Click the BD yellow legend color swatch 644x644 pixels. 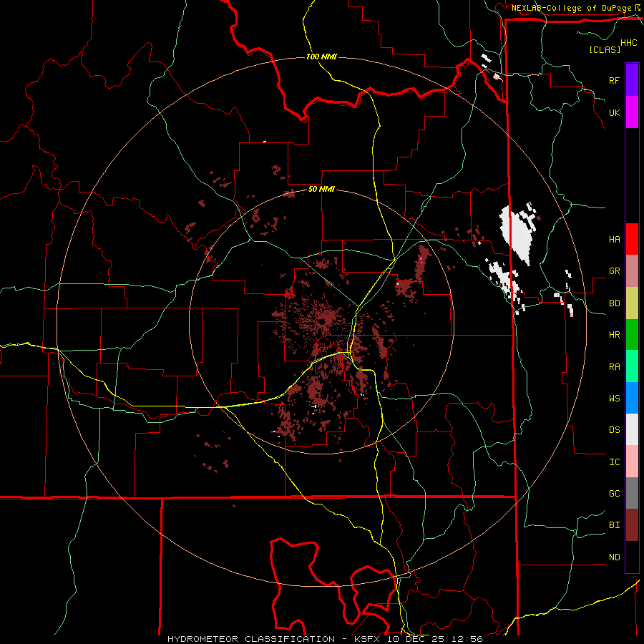point(632,303)
